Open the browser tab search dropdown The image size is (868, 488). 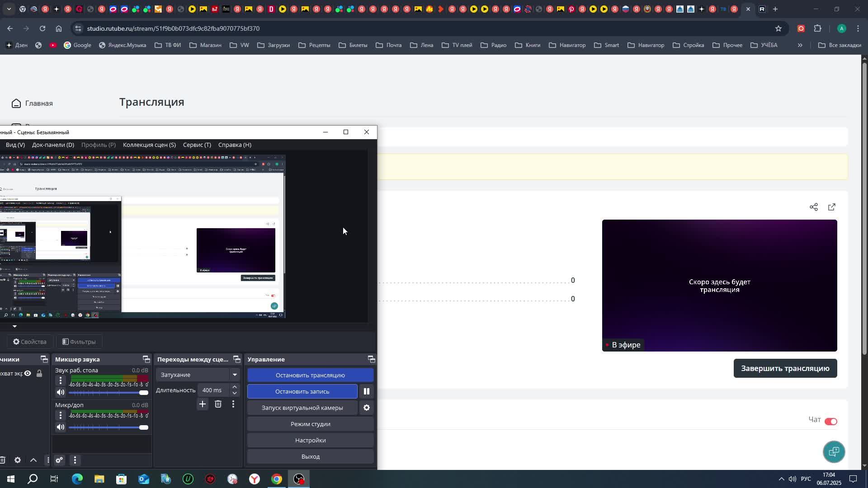click(x=9, y=9)
